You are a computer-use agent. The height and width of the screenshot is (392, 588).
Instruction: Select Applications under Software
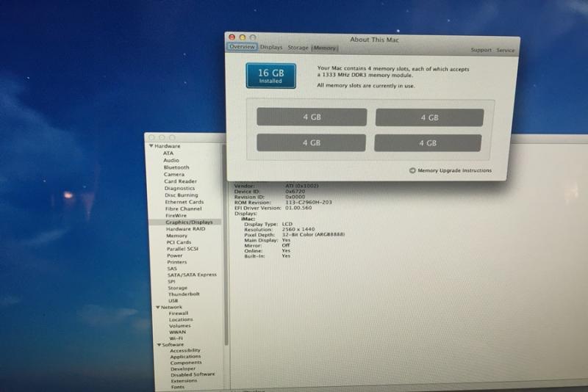pos(186,357)
